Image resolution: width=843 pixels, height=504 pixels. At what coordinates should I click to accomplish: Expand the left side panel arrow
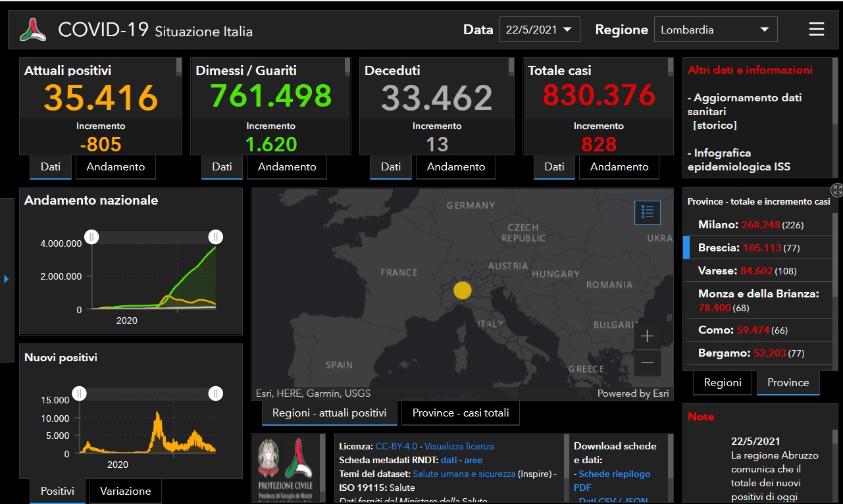click(x=7, y=279)
